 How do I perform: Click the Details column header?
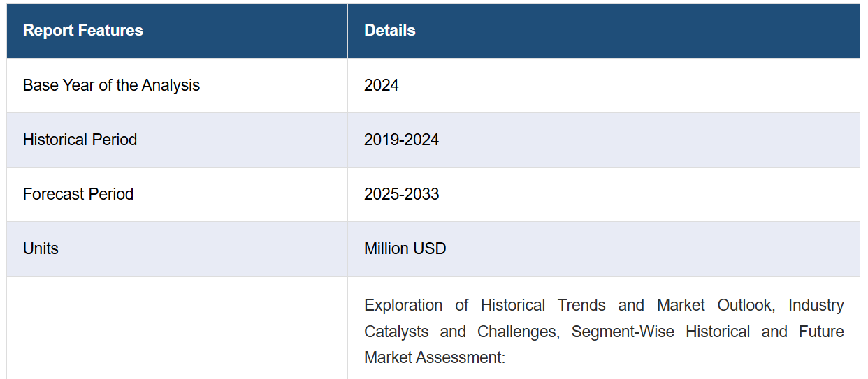click(389, 31)
